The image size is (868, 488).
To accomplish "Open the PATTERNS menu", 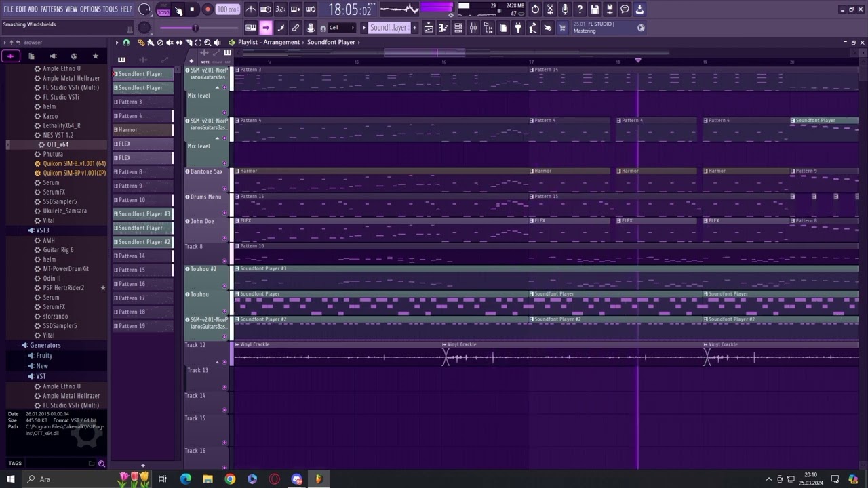I will point(52,9).
